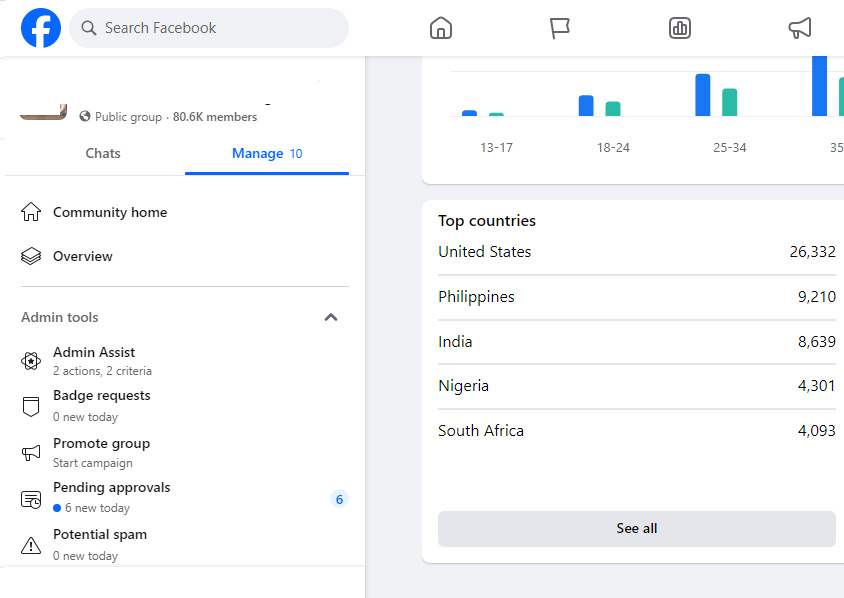Click the Community home house icon

(31, 212)
